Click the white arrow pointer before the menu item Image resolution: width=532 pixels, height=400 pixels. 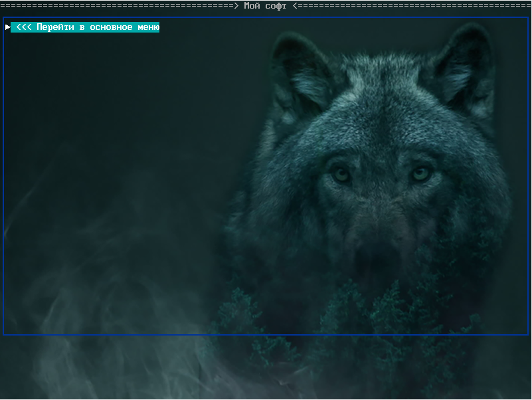pos(7,27)
